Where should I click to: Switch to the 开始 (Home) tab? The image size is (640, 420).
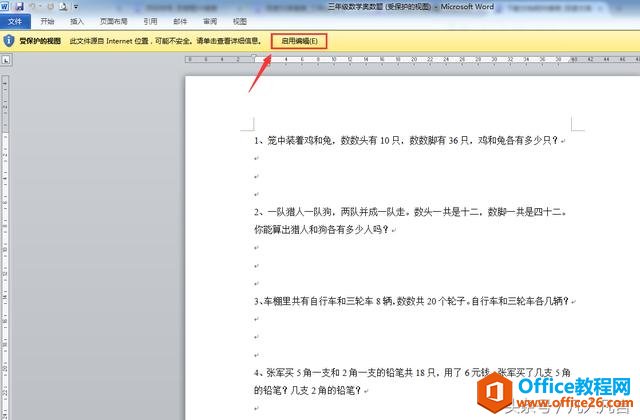[47, 20]
